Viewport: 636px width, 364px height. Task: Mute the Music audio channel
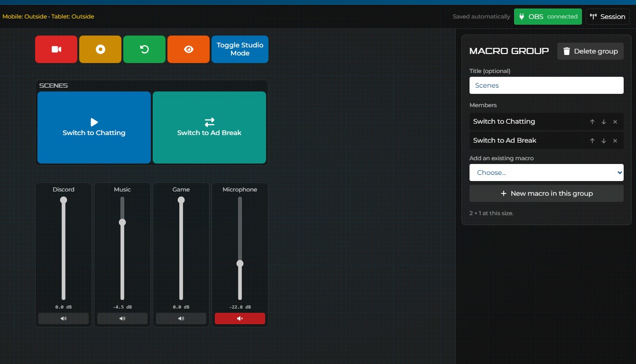pos(122,318)
